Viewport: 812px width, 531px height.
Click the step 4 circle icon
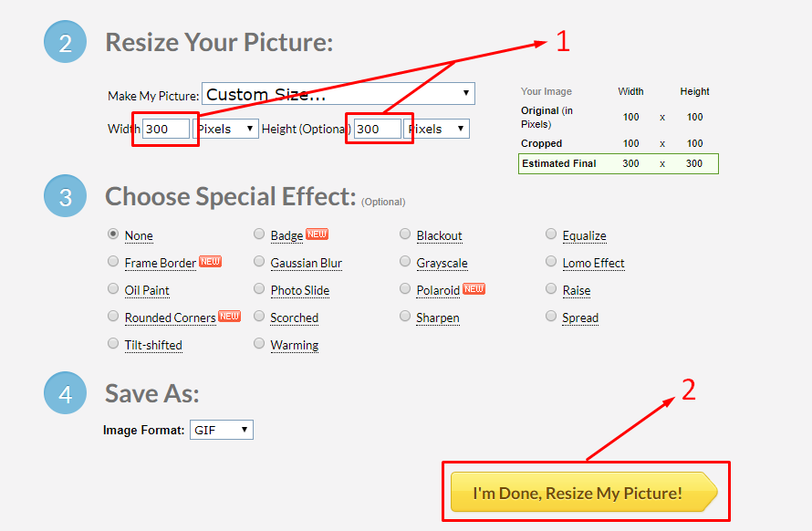point(65,393)
